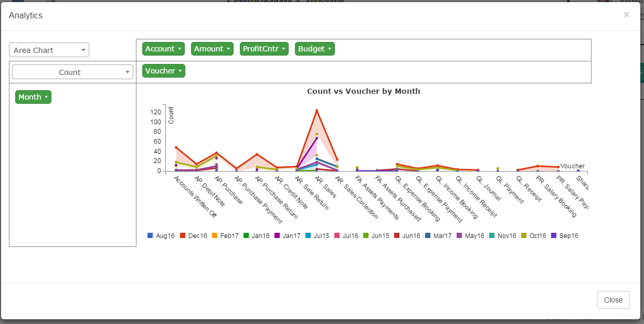Click the Close button in the footer
Image resolution: width=644 pixels, height=324 pixels.
613,300
